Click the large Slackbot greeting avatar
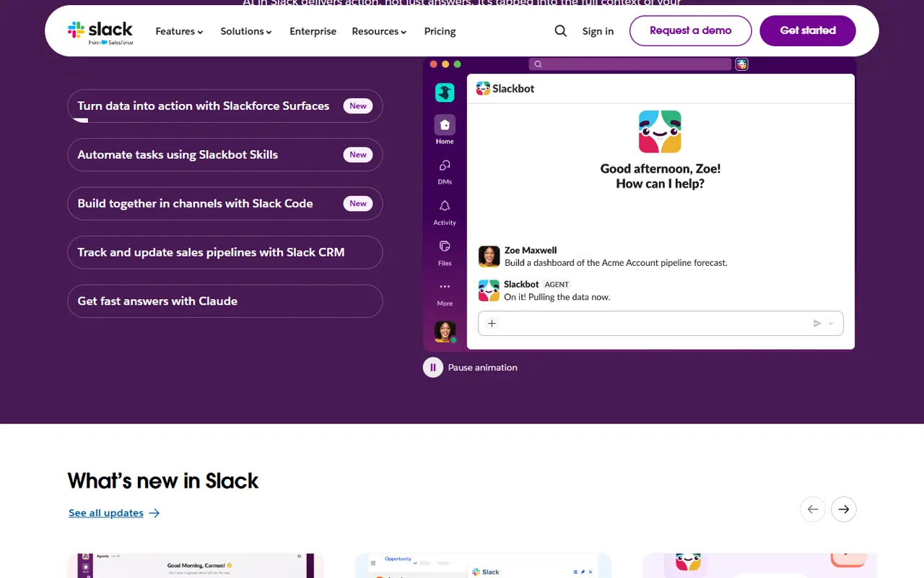Screen dimensions: 924x578 pyautogui.click(x=660, y=131)
